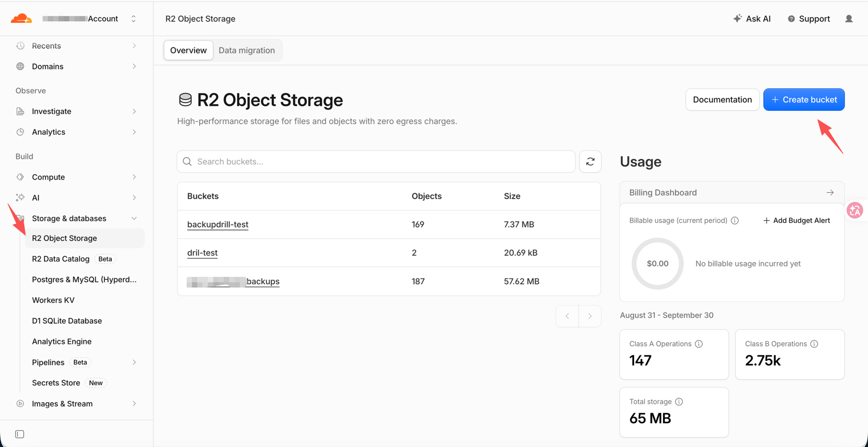Click the $0.00 usage ring

pyautogui.click(x=658, y=264)
